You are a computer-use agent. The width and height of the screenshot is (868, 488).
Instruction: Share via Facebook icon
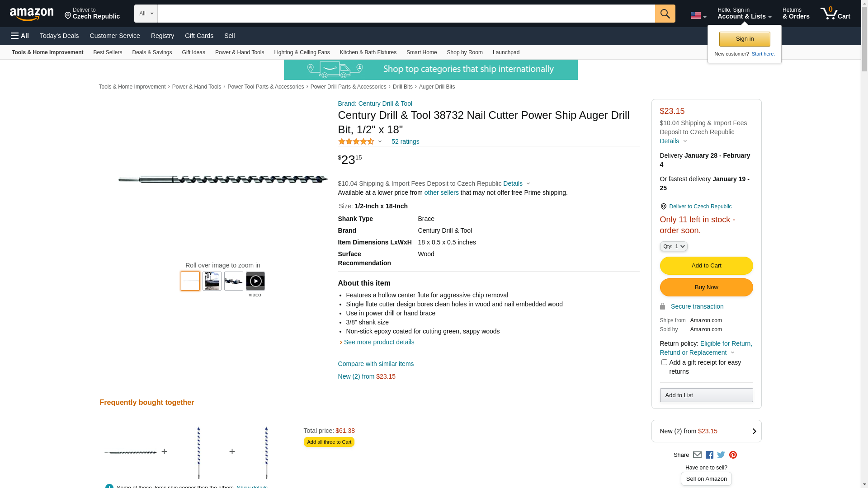pyautogui.click(x=709, y=455)
